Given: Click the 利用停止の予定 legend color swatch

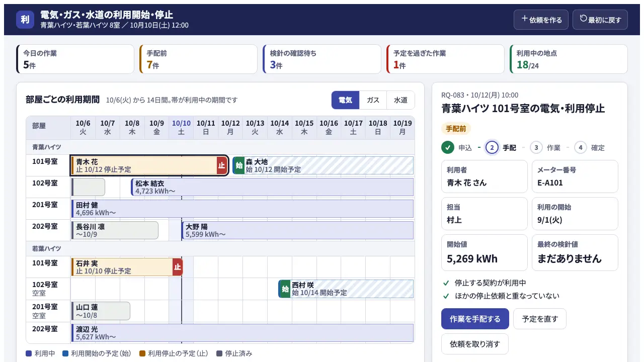Looking at the screenshot, I should [x=142, y=353].
